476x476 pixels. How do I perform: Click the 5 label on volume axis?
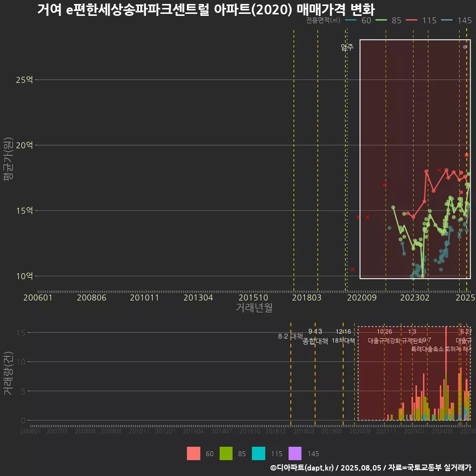click(23, 391)
